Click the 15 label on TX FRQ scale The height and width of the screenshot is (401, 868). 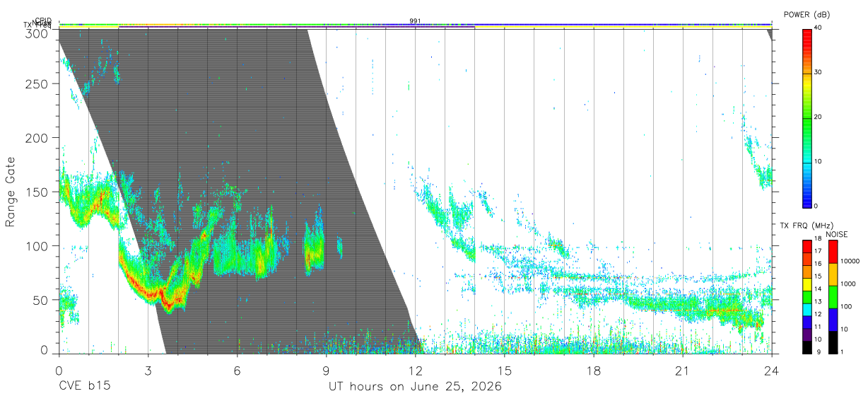click(818, 277)
